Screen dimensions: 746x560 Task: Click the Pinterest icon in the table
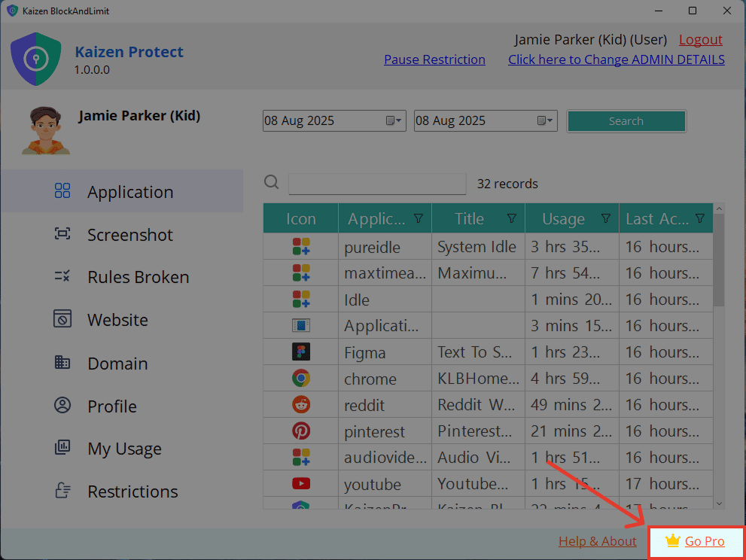[x=300, y=431]
